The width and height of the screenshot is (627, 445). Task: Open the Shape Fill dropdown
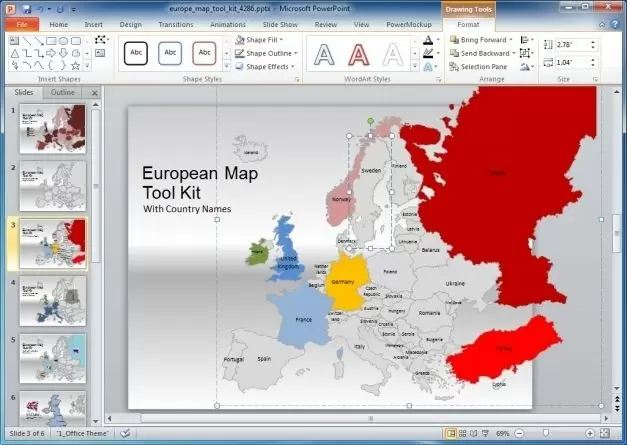click(264, 40)
